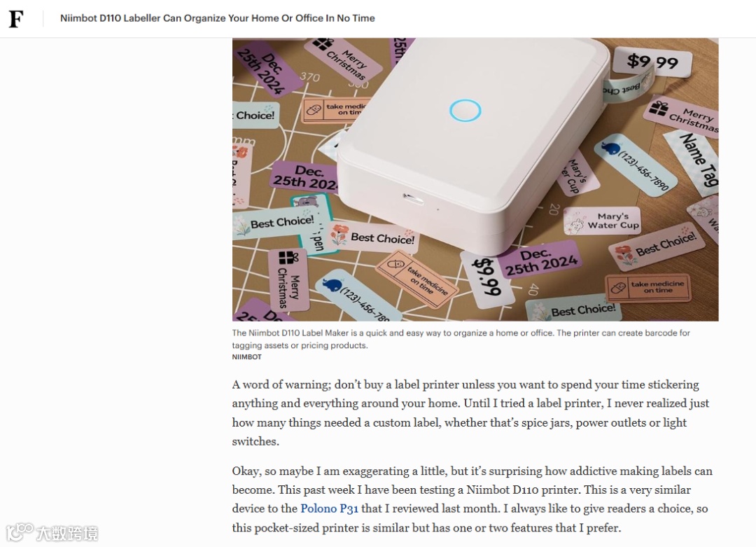The width and height of the screenshot is (756, 547).
Task: Click the $9.99 price label at the image's top right
Action: point(652,61)
